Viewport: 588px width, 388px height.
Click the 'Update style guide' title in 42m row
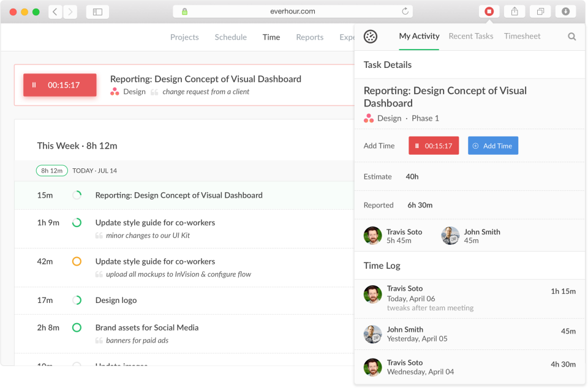pyautogui.click(x=155, y=261)
